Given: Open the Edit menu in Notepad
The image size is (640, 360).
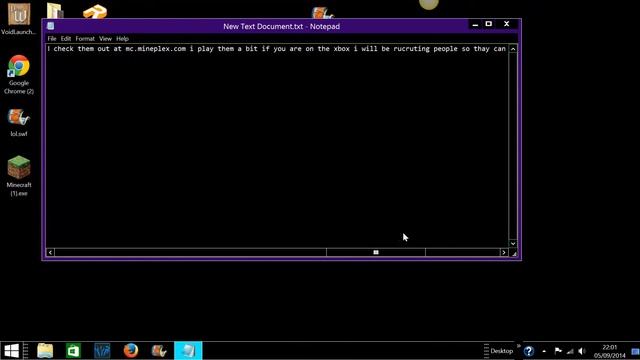Looking at the screenshot, I should [66, 39].
